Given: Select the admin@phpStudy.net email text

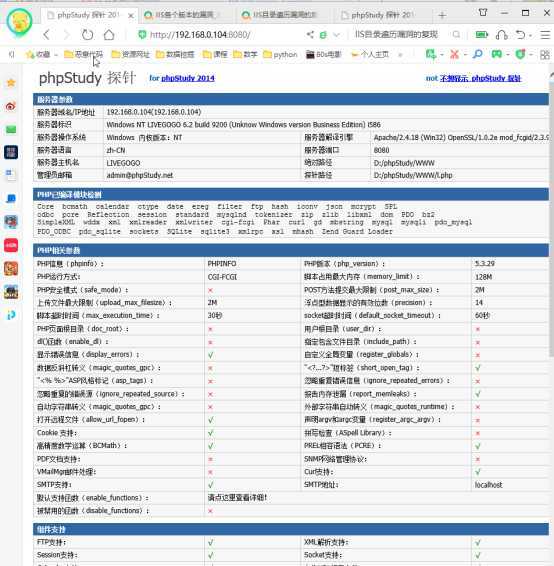Looking at the screenshot, I should pos(140,175).
